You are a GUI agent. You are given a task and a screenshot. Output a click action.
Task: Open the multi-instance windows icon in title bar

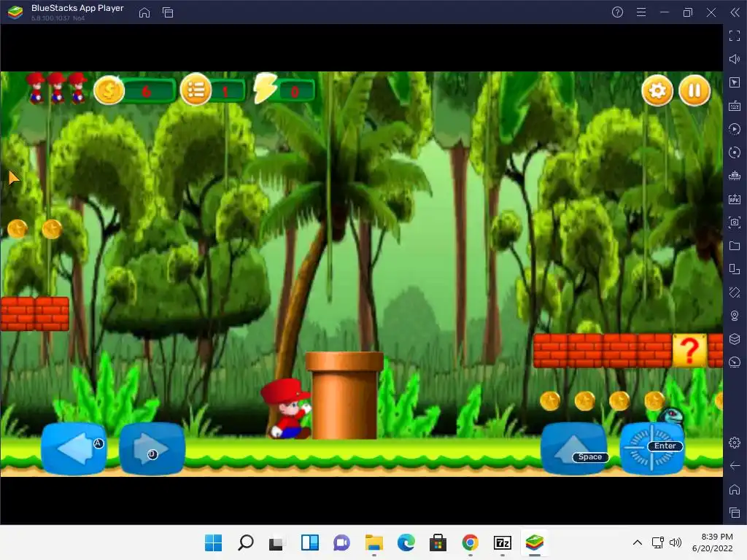pyautogui.click(x=168, y=12)
